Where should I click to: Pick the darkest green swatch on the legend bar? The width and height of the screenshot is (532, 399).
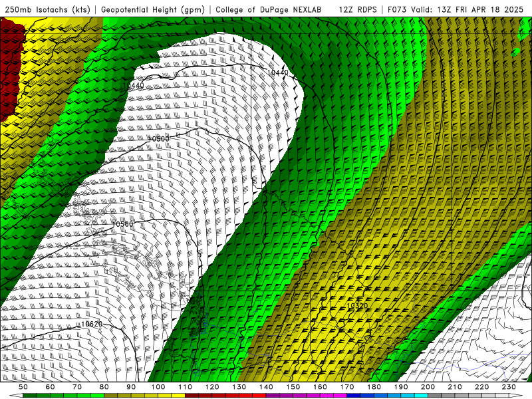point(29,396)
